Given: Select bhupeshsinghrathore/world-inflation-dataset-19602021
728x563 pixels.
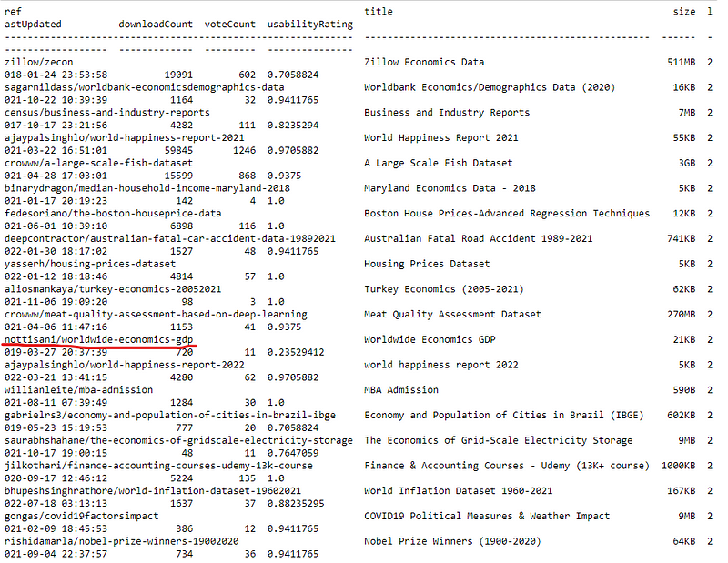Looking at the screenshot, I should tap(153, 490).
